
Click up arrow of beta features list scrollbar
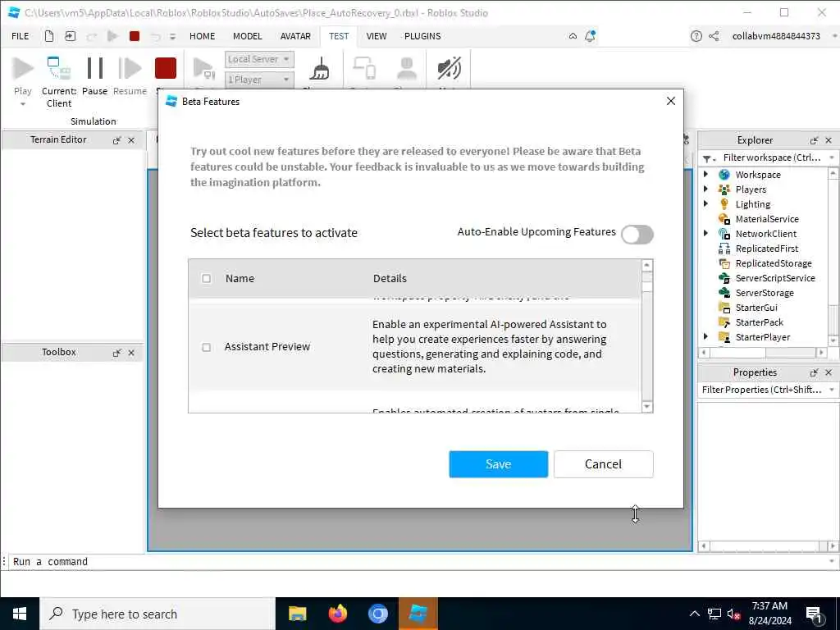(x=646, y=265)
